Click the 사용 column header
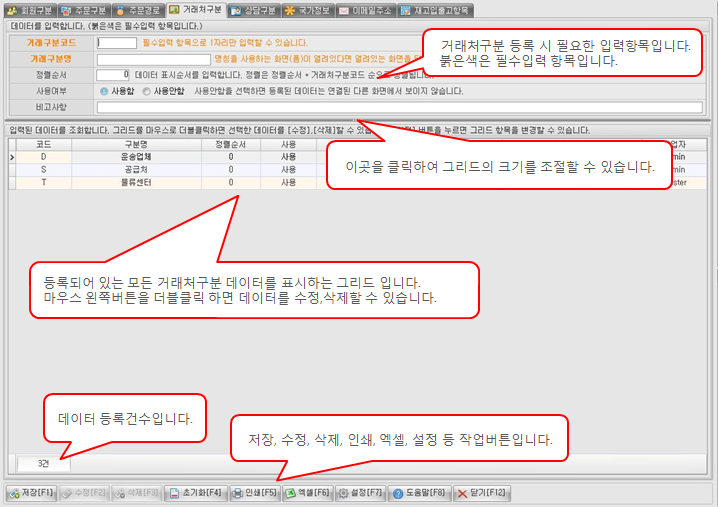The height and width of the screenshot is (507, 718). (288, 144)
